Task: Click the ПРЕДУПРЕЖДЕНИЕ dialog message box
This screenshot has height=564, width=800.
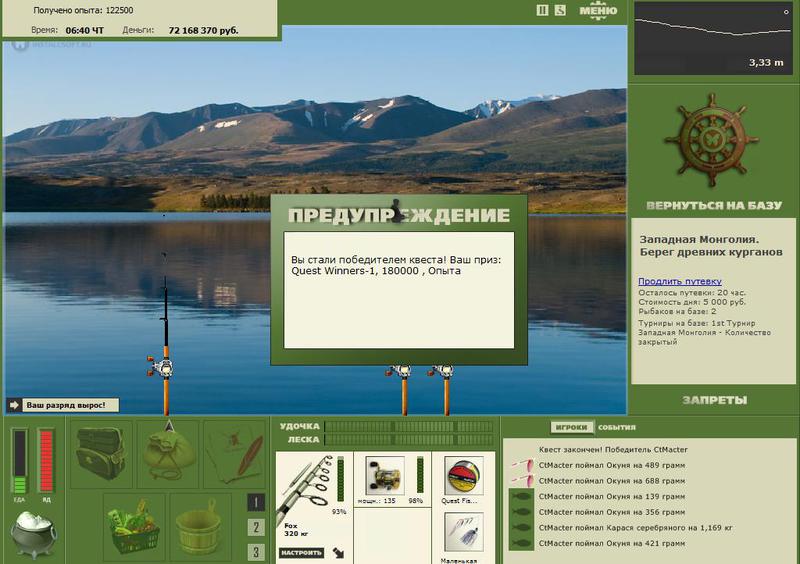Action: click(399, 290)
